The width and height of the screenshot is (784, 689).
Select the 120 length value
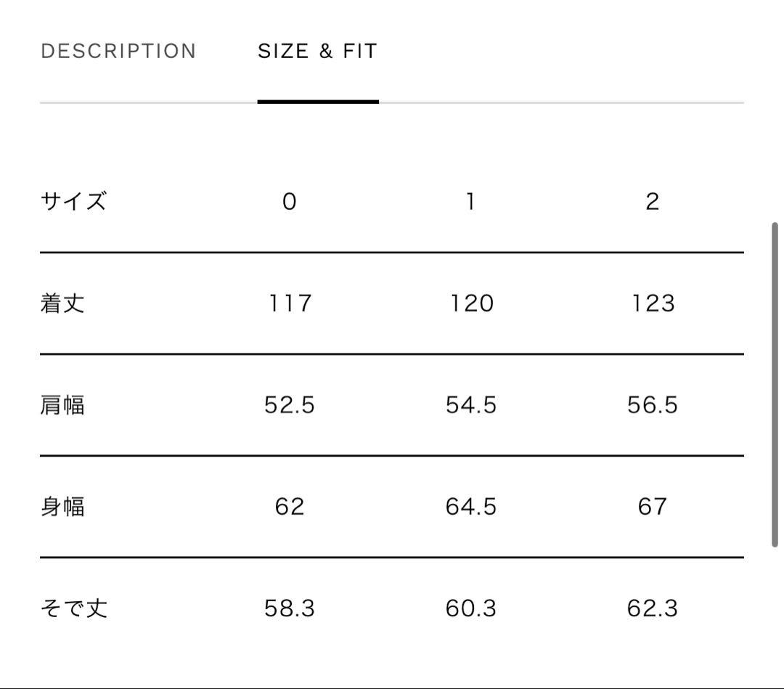point(470,303)
